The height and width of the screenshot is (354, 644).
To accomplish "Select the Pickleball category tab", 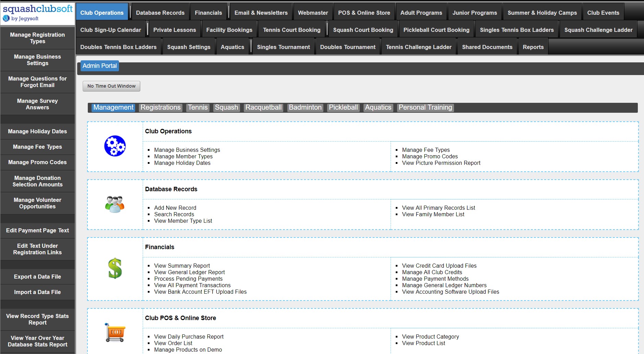I will click(x=343, y=108).
